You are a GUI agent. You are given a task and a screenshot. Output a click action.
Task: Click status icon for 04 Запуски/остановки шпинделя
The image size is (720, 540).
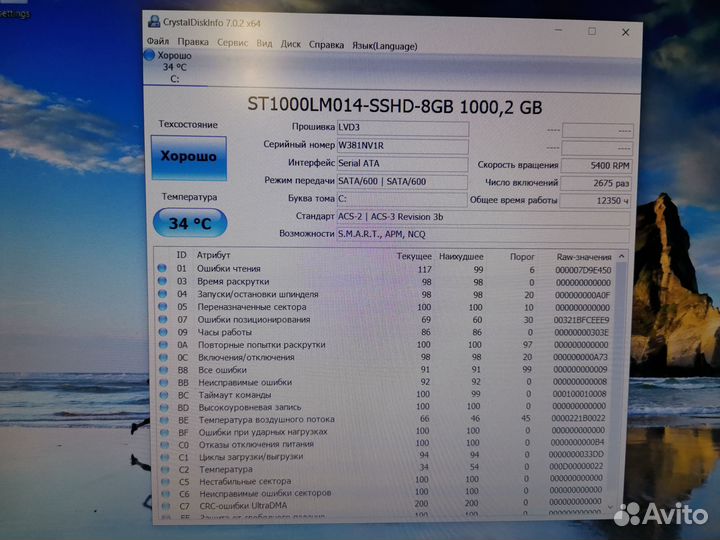[x=162, y=293]
